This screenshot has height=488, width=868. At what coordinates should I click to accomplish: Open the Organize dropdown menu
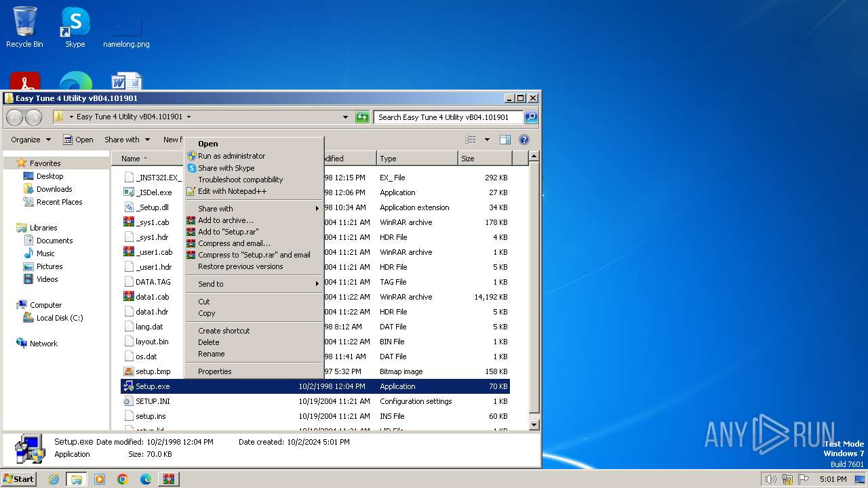click(x=31, y=140)
